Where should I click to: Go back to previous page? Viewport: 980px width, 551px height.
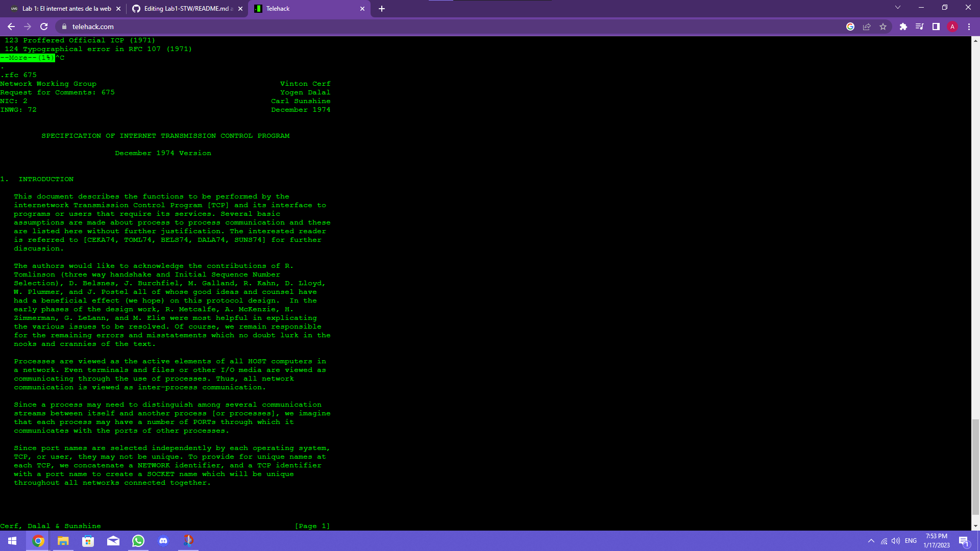coord(11,27)
